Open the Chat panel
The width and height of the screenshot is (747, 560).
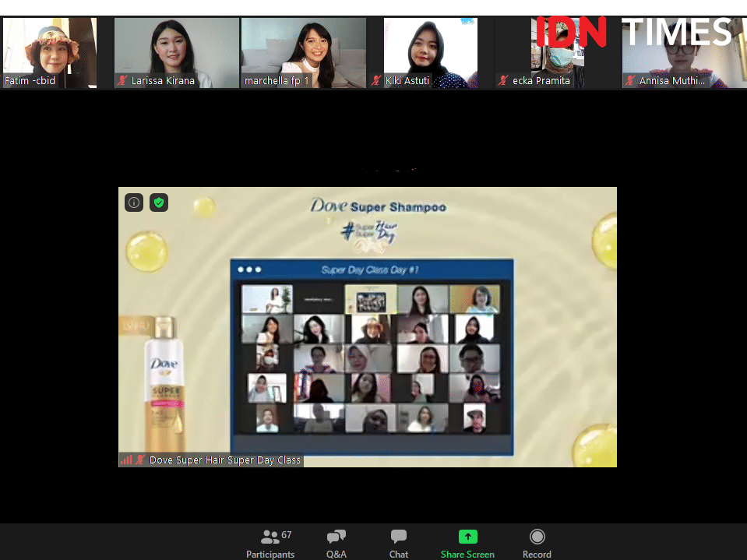pos(398,544)
